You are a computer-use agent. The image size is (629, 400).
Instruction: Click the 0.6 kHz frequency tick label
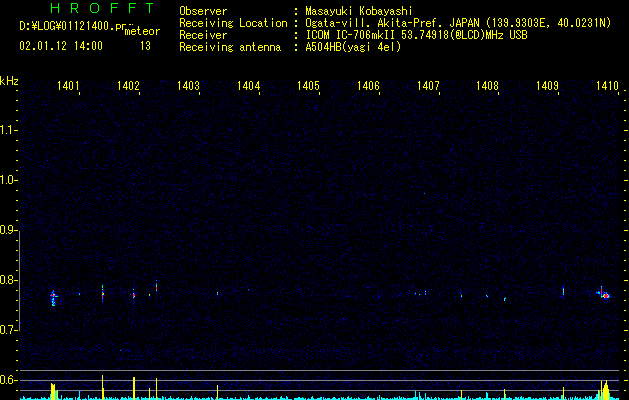[8, 380]
